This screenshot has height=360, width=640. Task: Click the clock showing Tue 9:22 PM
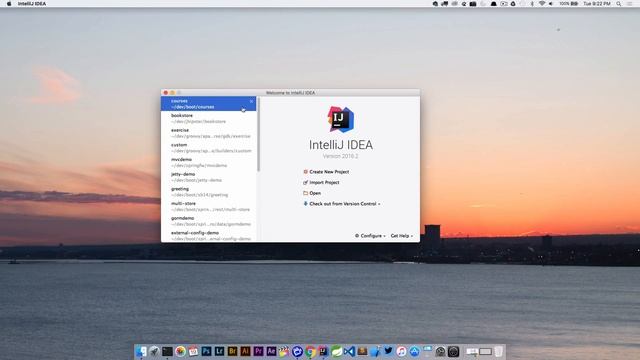tap(597, 4)
